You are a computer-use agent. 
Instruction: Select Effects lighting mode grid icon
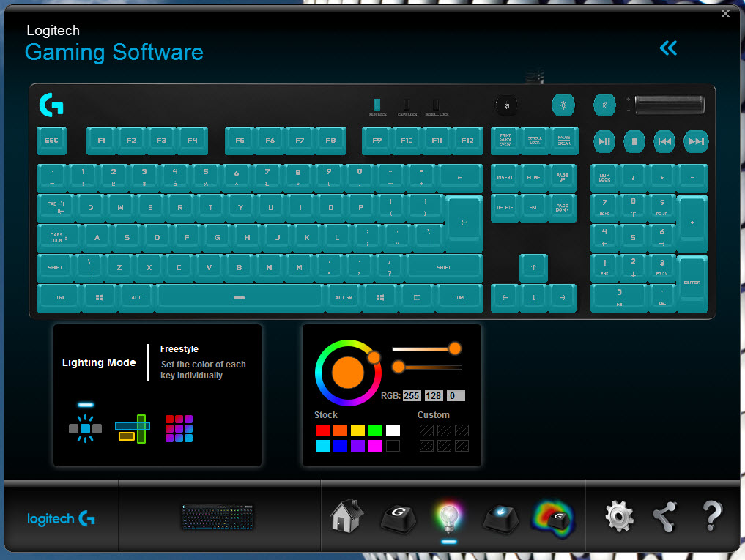click(x=179, y=428)
